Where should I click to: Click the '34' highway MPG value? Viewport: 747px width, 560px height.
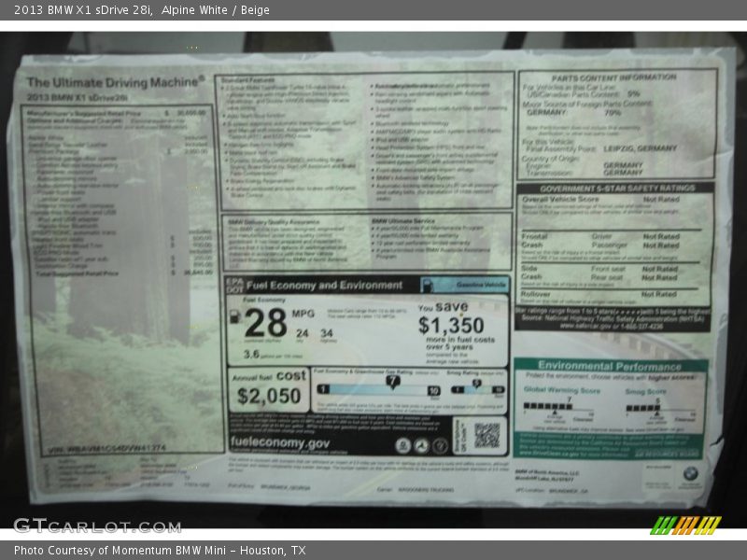326,333
